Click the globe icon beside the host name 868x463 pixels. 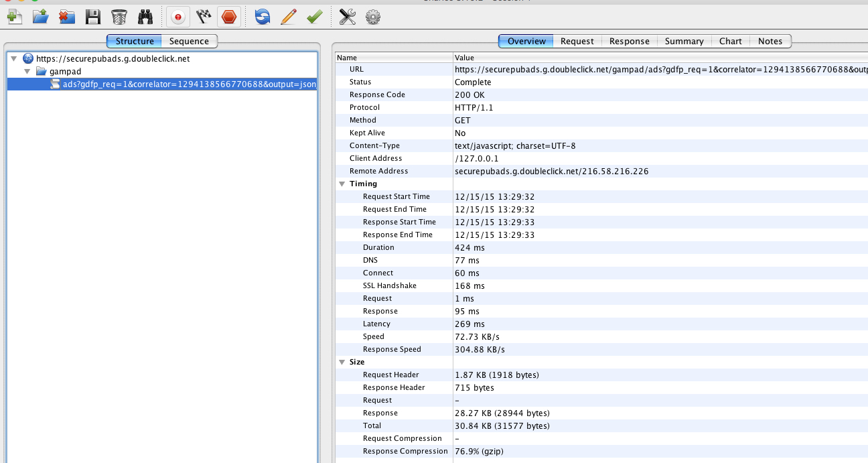pyautogui.click(x=28, y=58)
